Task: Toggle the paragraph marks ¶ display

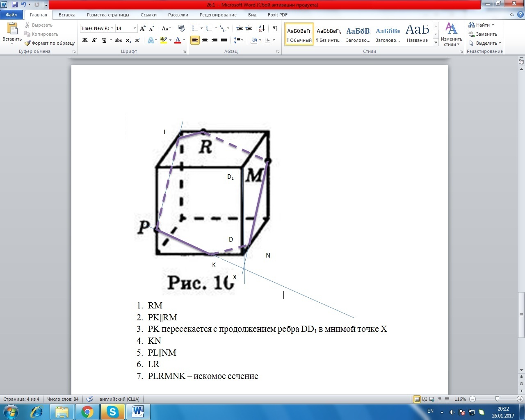Action: (x=275, y=28)
